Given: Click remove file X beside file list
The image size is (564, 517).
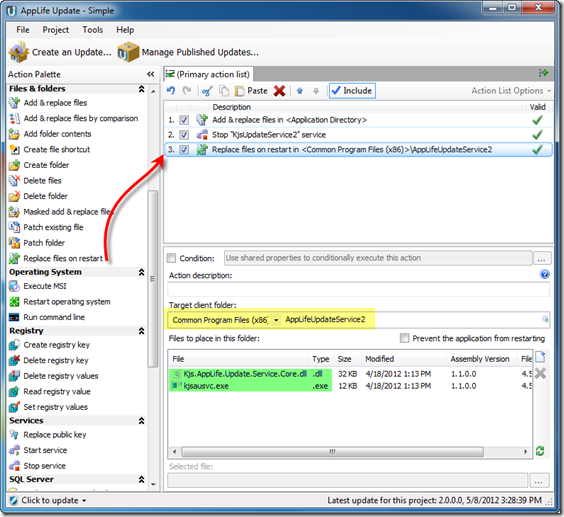Looking at the screenshot, I should point(540,373).
